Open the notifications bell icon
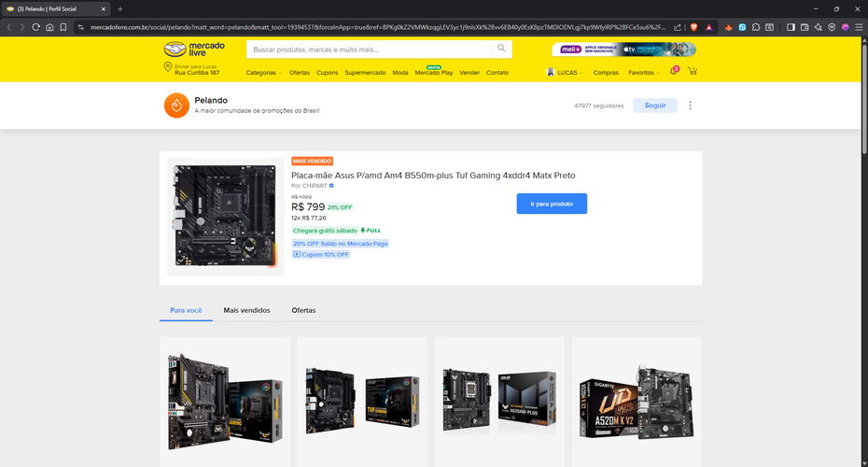This screenshot has height=467, width=868. (674, 71)
